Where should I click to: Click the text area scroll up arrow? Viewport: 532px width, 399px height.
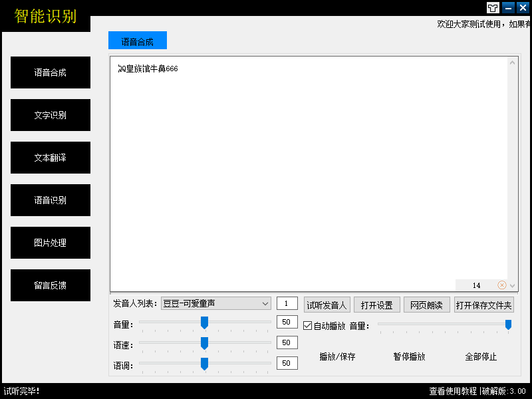(x=512, y=63)
